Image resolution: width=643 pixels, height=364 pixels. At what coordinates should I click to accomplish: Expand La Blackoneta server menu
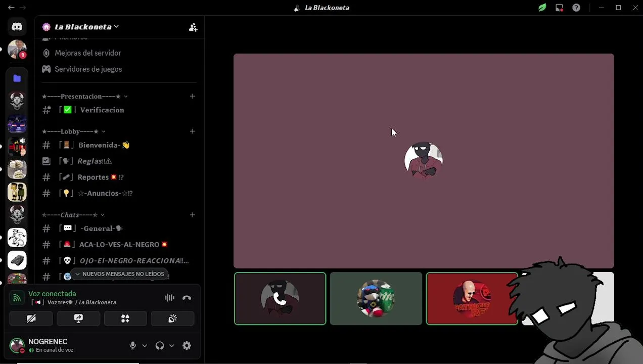pyautogui.click(x=86, y=27)
